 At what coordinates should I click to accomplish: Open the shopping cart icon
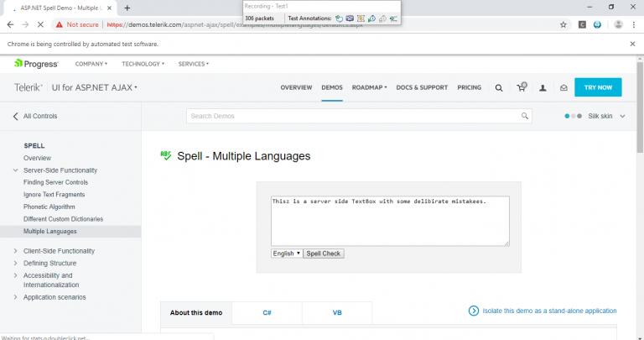point(521,87)
